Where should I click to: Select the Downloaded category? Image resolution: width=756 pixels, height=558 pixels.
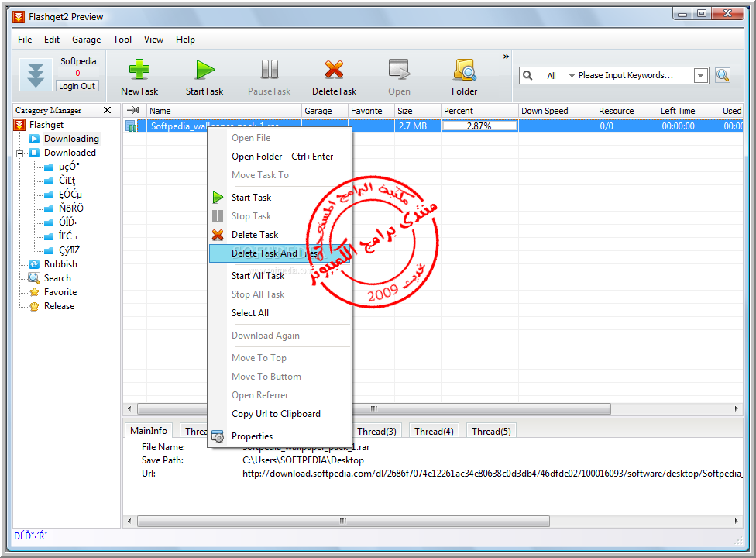pyautogui.click(x=70, y=153)
